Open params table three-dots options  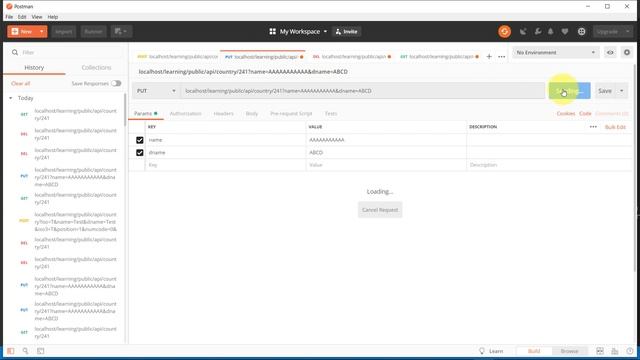point(593,127)
